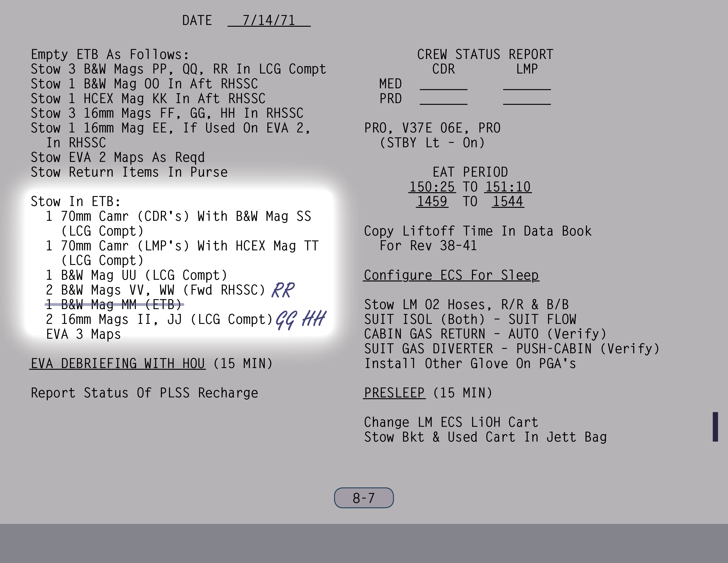Screen dimensions: 728x563
Task: Click the dark change bar at right margin
Action: tap(715, 427)
